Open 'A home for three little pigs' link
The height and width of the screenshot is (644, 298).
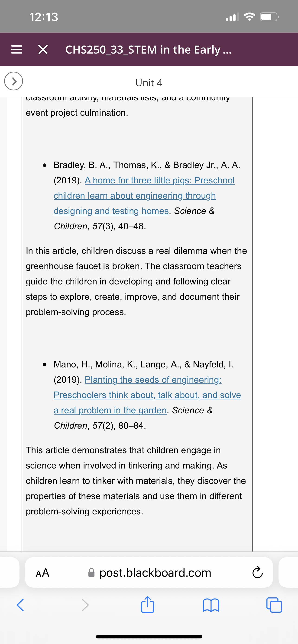click(x=160, y=180)
